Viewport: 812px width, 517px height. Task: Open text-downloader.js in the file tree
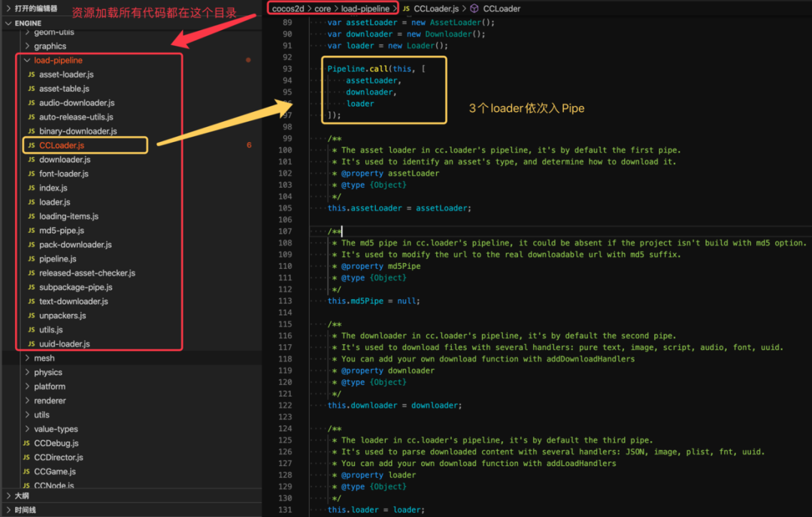coord(74,301)
